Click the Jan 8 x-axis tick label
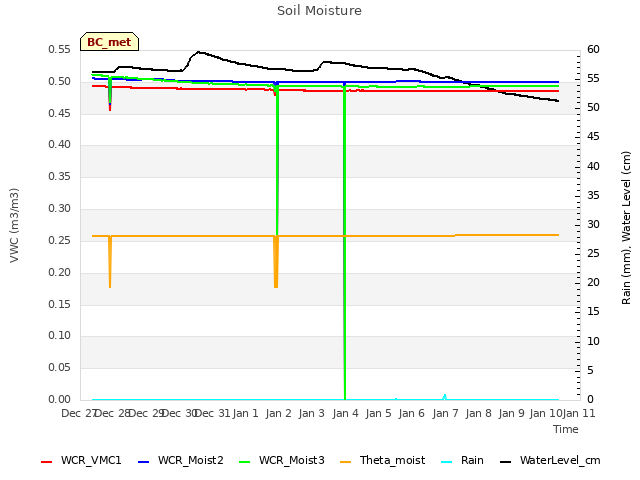 478,413
